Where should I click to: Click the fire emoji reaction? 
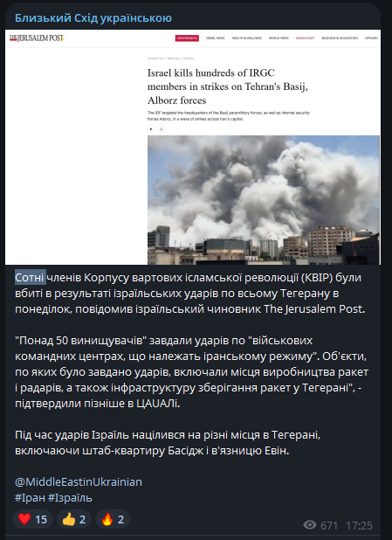coord(113,519)
